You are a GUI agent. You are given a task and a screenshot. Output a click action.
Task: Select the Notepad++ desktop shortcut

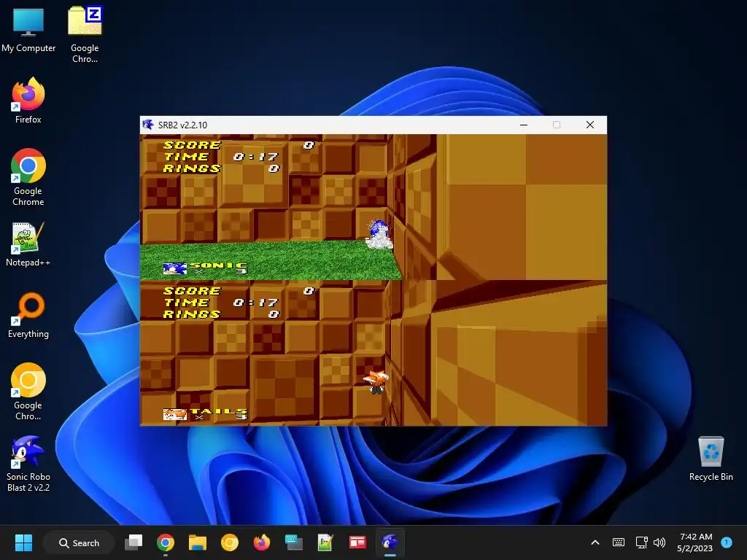coord(28,244)
